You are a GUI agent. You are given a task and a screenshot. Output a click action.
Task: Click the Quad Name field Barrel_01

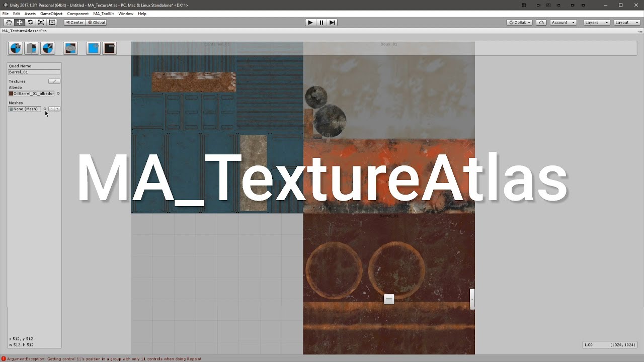pos(34,72)
